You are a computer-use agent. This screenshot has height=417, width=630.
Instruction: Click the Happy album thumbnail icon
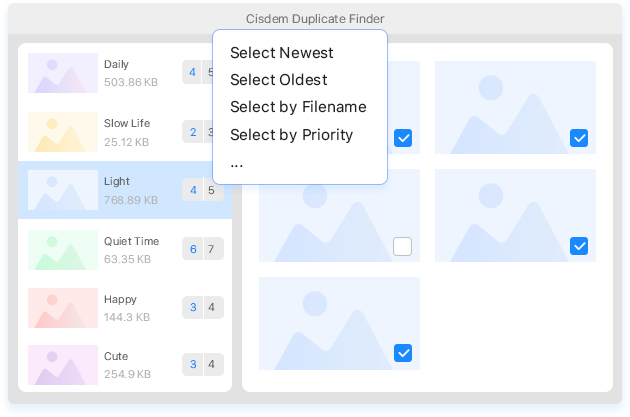[62, 308]
